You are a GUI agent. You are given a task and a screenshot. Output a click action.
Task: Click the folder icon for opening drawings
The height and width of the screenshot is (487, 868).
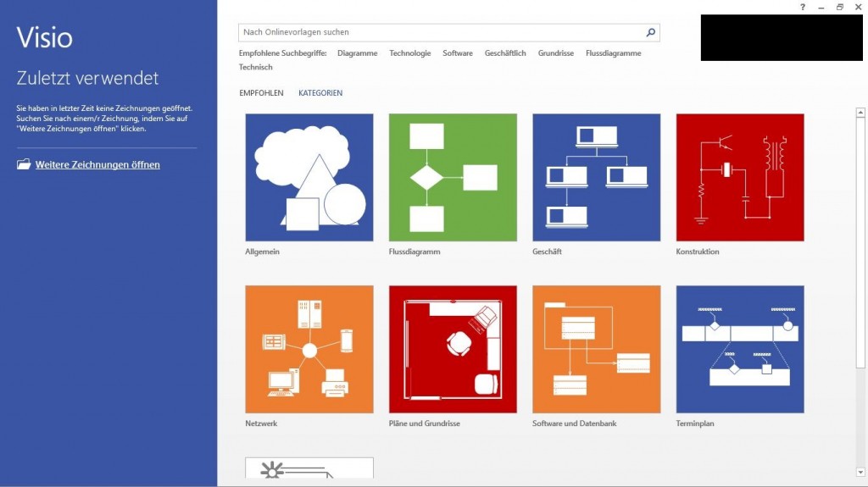[x=24, y=164]
